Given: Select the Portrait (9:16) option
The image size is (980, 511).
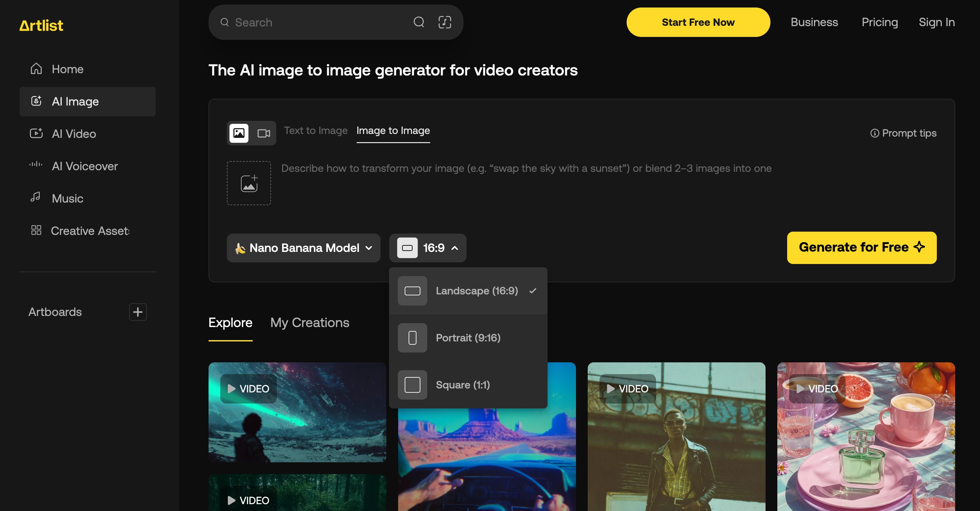Looking at the screenshot, I should point(468,338).
